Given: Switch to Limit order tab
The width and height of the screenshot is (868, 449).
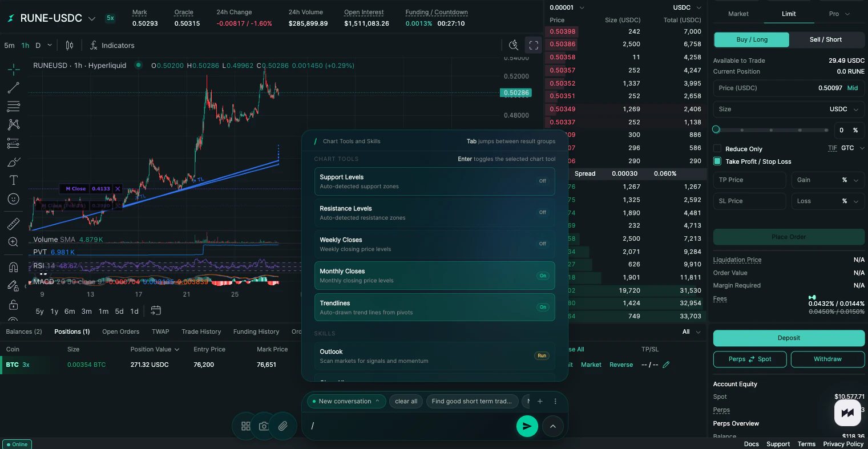Looking at the screenshot, I should tap(789, 14).
